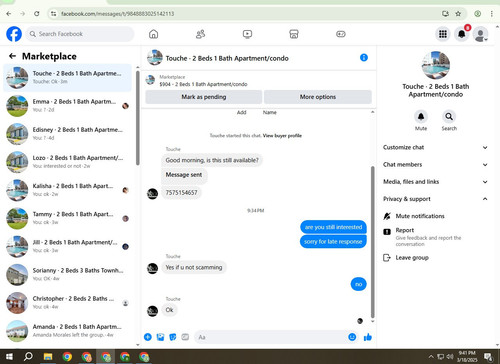Image resolution: width=500 pixels, height=364 pixels.
Task: Click the back arrow beside Marketplace
Action: pyautogui.click(x=13, y=56)
